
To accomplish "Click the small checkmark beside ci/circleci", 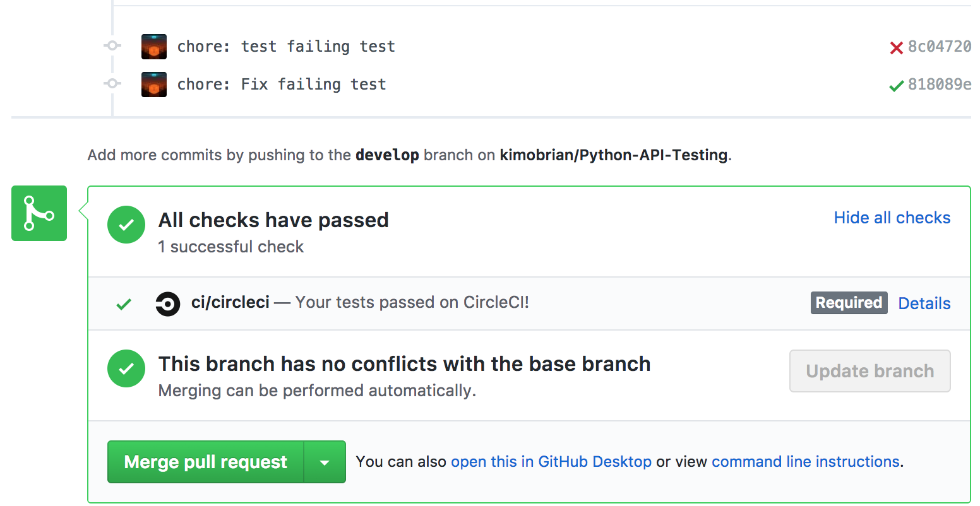I will [x=124, y=303].
